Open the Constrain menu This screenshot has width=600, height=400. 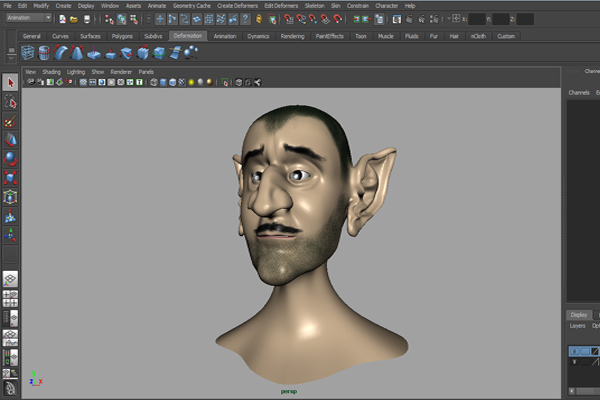click(357, 6)
